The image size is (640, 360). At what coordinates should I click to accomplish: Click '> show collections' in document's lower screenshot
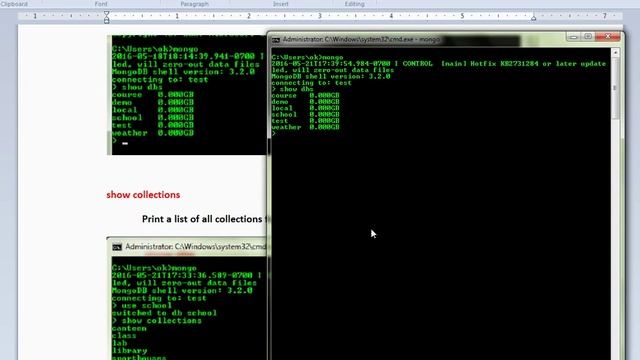click(157, 321)
